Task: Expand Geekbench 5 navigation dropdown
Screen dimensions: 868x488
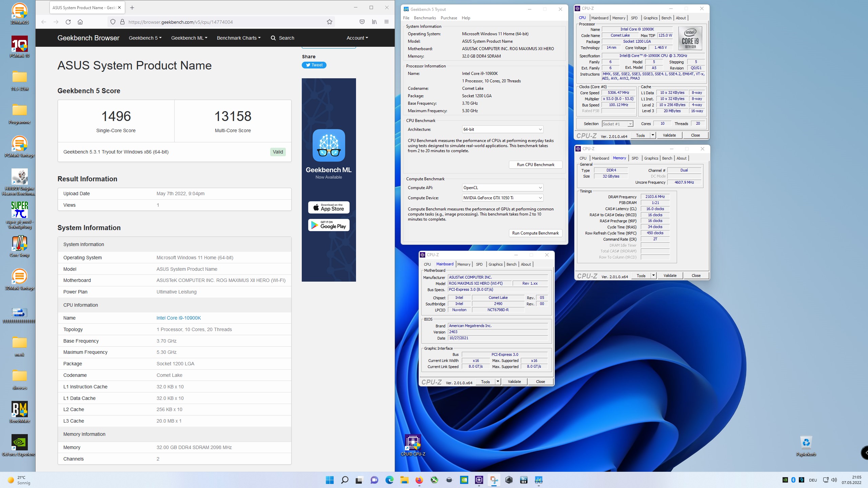Action: click(145, 38)
